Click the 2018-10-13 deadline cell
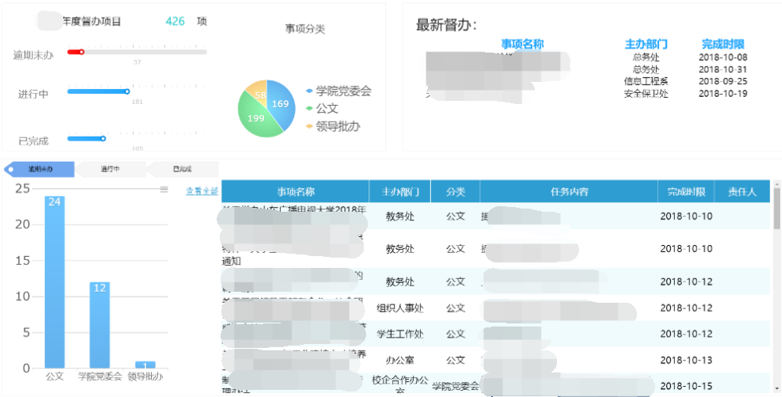Screen dimensions: 782x397 [x=686, y=360]
